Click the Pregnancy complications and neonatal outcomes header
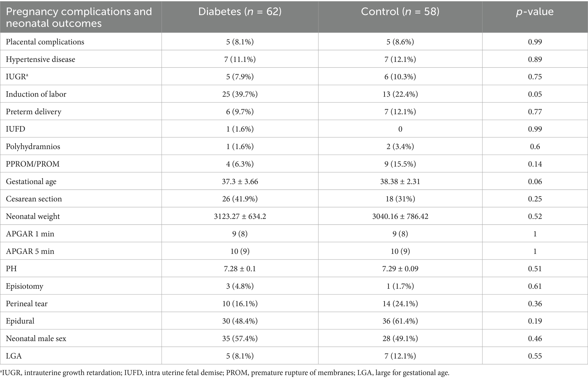This screenshot has height=379, width=588. pyautogui.click(x=79, y=17)
